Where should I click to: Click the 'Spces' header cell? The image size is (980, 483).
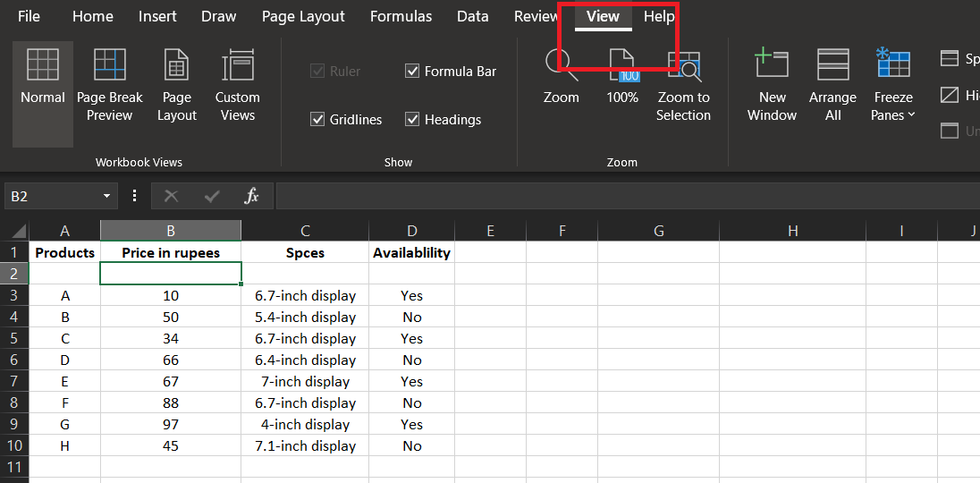(x=305, y=252)
